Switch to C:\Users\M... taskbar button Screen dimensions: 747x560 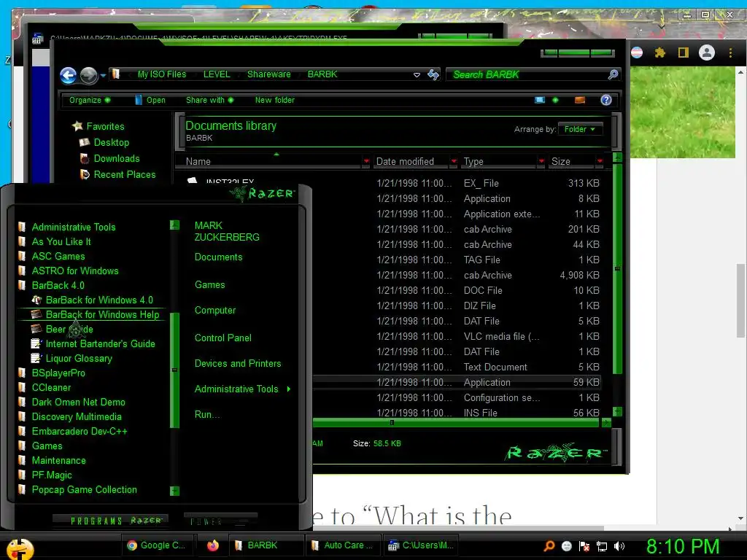coord(421,545)
